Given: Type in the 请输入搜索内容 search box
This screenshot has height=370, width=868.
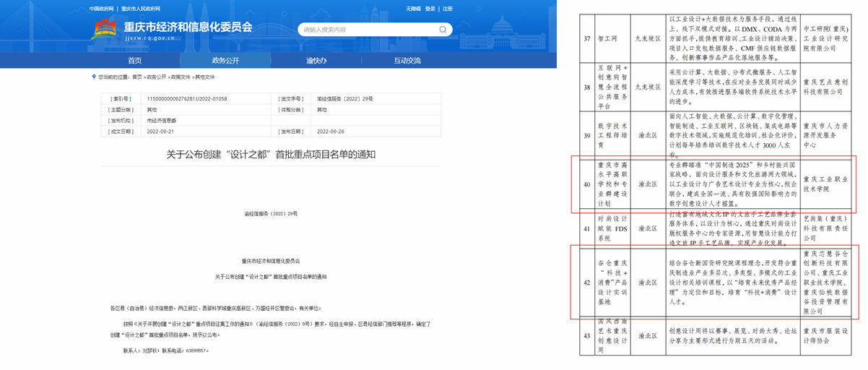Looking at the screenshot, I should click(x=361, y=30).
